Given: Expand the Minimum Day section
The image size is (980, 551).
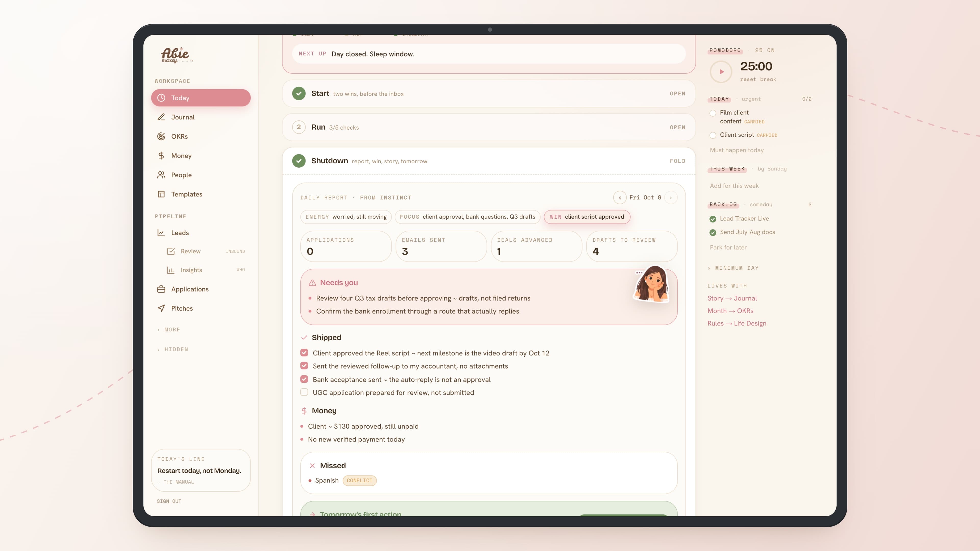Looking at the screenshot, I should click(x=733, y=268).
